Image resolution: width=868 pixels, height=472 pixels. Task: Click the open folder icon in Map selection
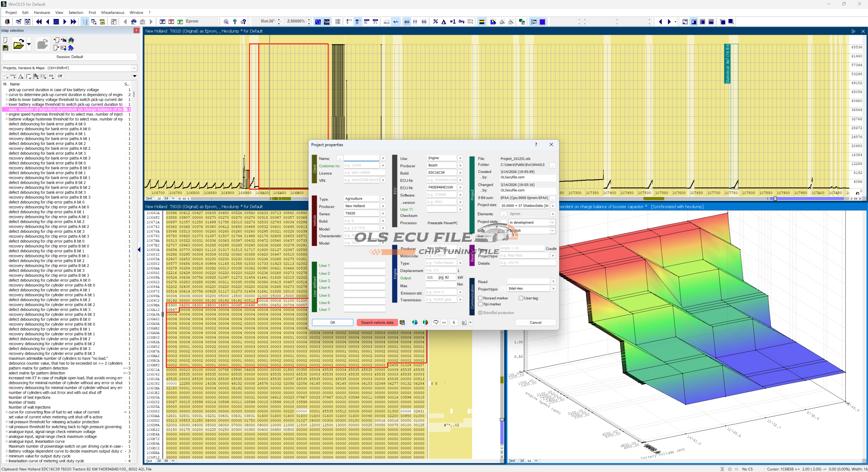tap(18, 44)
